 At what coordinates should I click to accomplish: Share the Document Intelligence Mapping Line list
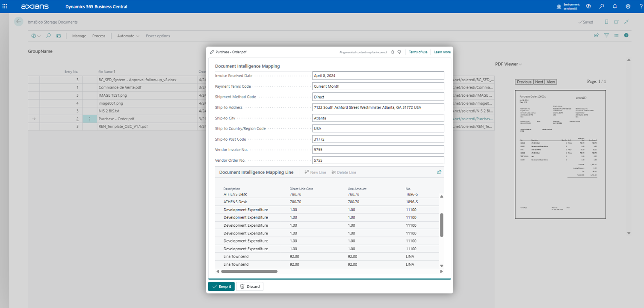439,172
